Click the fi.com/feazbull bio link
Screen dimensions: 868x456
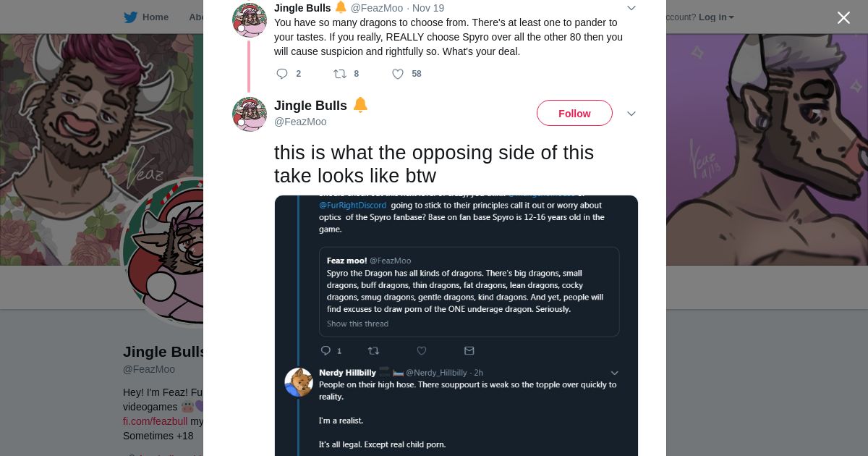155,421
